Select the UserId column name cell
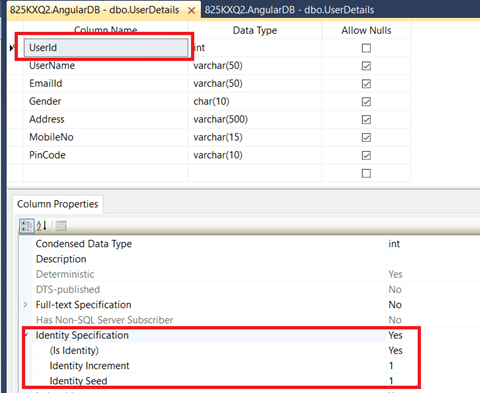480x393 pixels. (106, 48)
